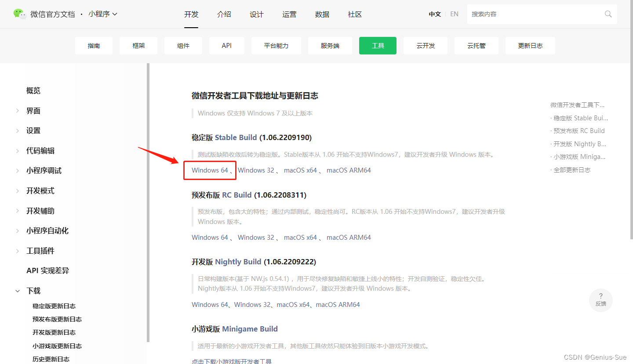Click the Minigame Build heading link
Screen dimensions: 633x364
coord(250,329)
